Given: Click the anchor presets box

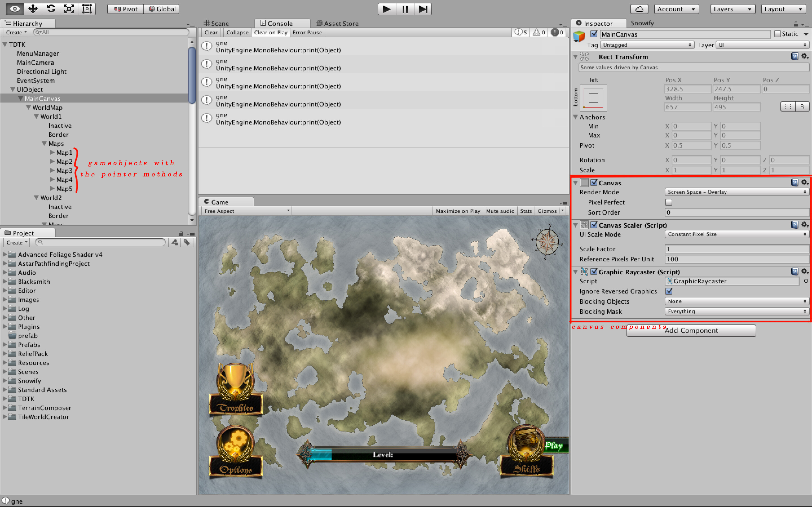Looking at the screenshot, I should coord(593,98).
